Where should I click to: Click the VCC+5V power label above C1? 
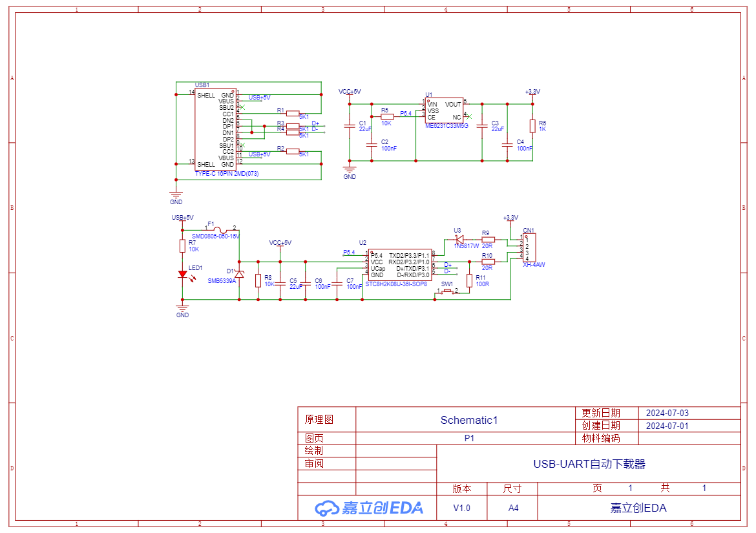tap(350, 92)
